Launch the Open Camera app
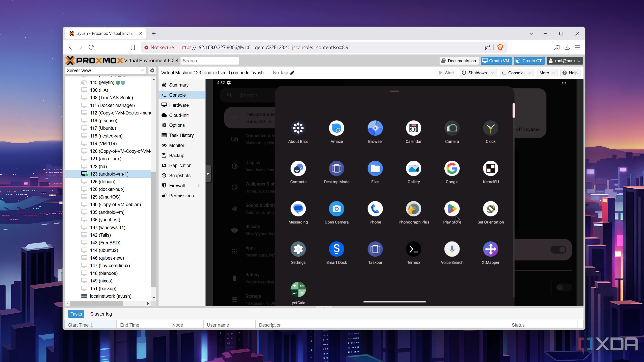Viewport: 644px width, 362px height. pyautogui.click(x=336, y=209)
